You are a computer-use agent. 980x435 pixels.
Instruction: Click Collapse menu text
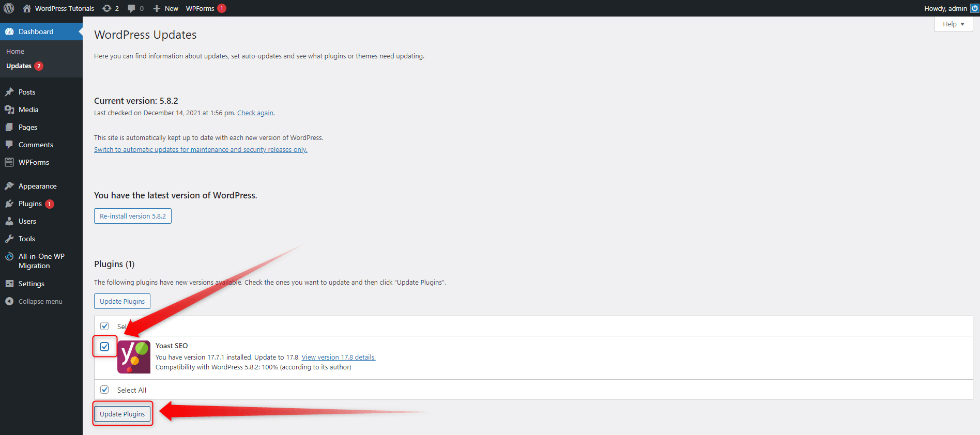40,301
